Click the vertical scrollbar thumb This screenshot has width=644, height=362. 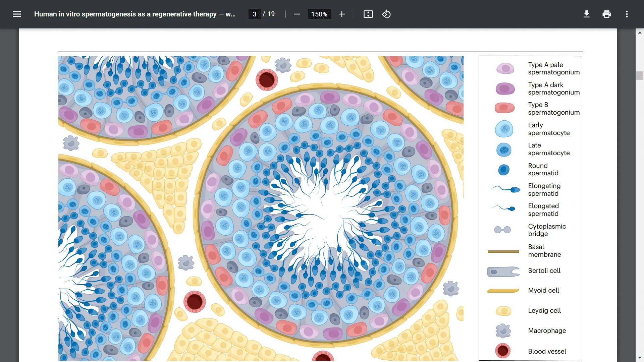(x=640, y=75)
